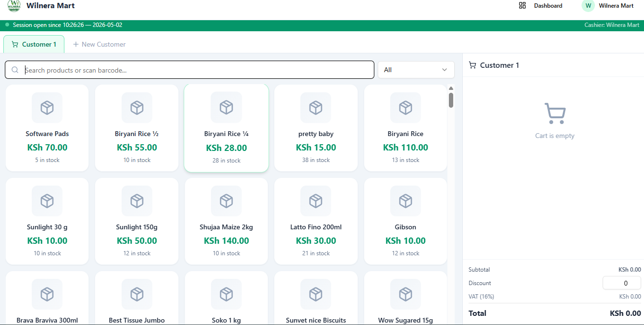This screenshot has width=644, height=325.
Task: Click the Latto Fino 200ml box icon
Action: point(316,201)
